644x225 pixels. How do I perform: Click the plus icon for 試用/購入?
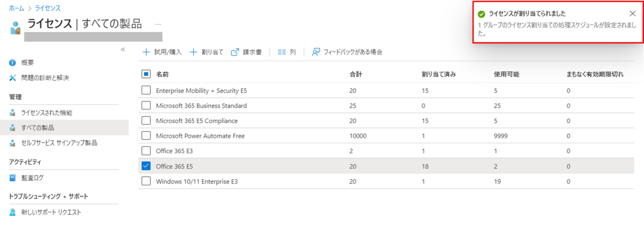146,52
